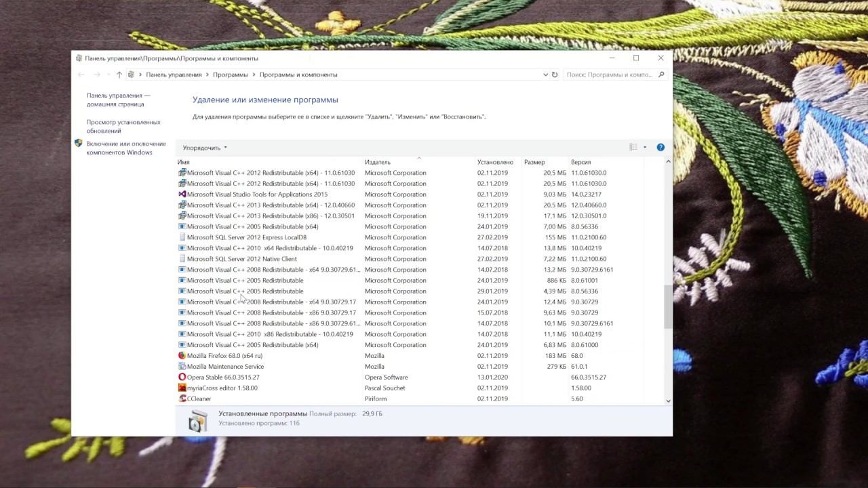This screenshot has width=868, height=488.
Task: Sort by the Версия column header
Action: (x=580, y=163)
